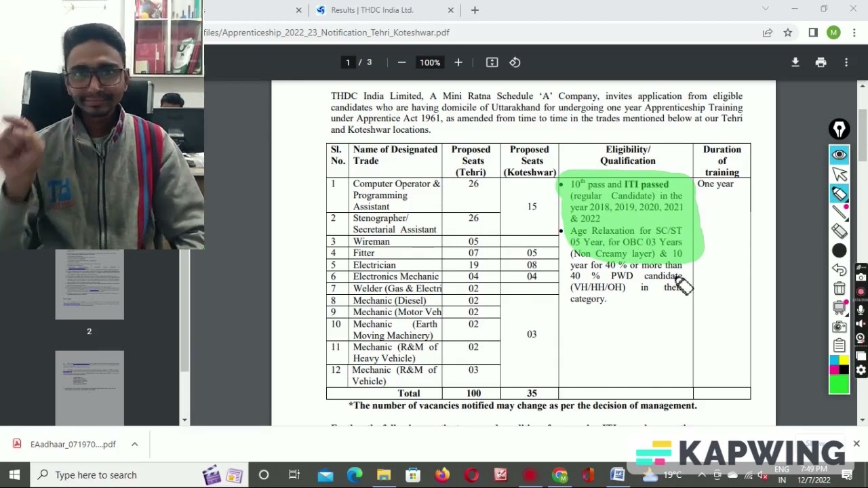Pick the magenta color swatch
Viewport: 868px width, 488px height.
pos(834,369)
